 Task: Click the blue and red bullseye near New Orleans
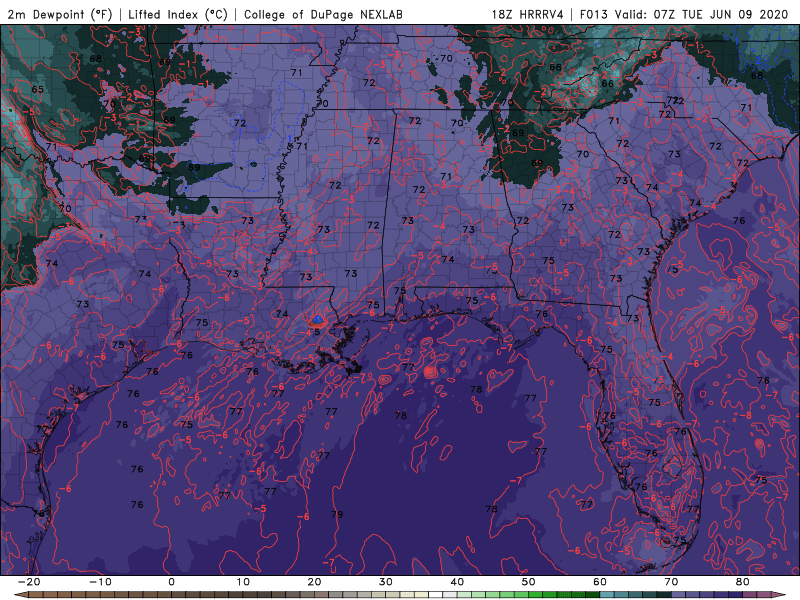point(317,321)
